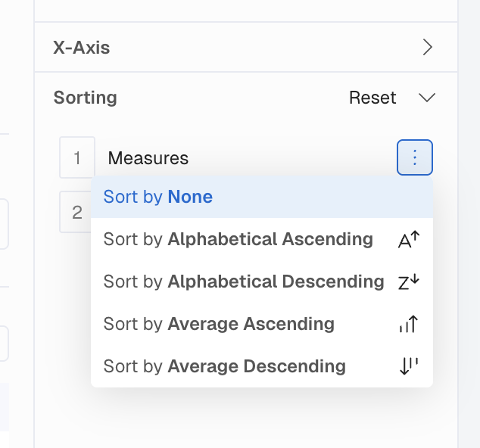Expand the X-Axis section chevron
The image size is (480, 448).
point(427,47)
